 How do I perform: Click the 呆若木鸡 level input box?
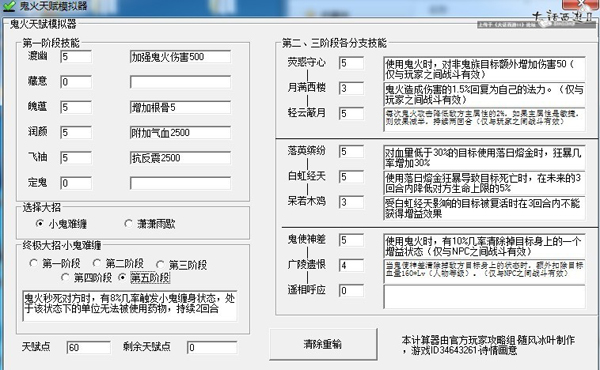coord(351,202)
